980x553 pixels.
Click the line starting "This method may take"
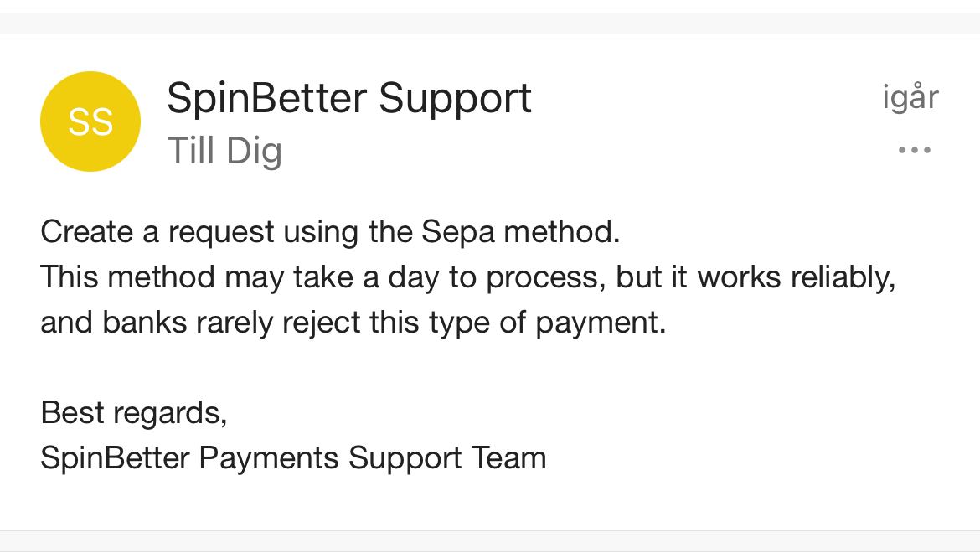[467, 277]
